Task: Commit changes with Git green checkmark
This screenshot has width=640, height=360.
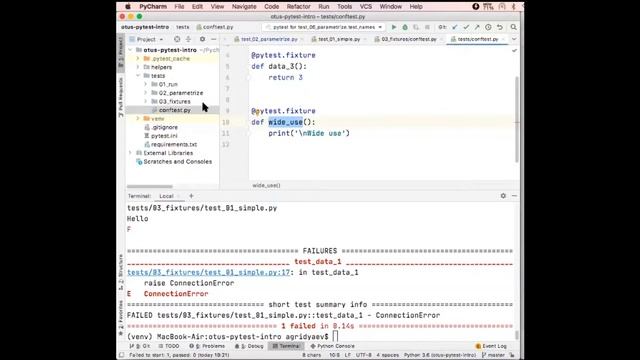Action: coord(466,27)
